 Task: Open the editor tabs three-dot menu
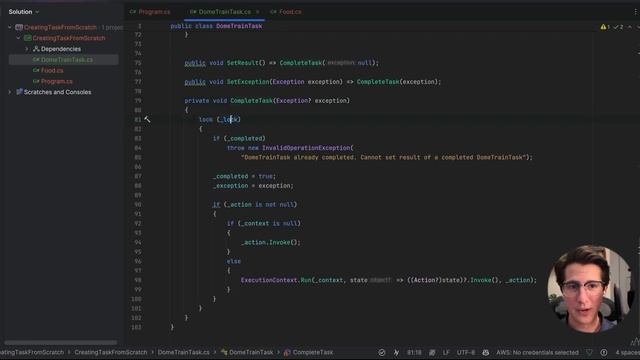pos(635,12)
